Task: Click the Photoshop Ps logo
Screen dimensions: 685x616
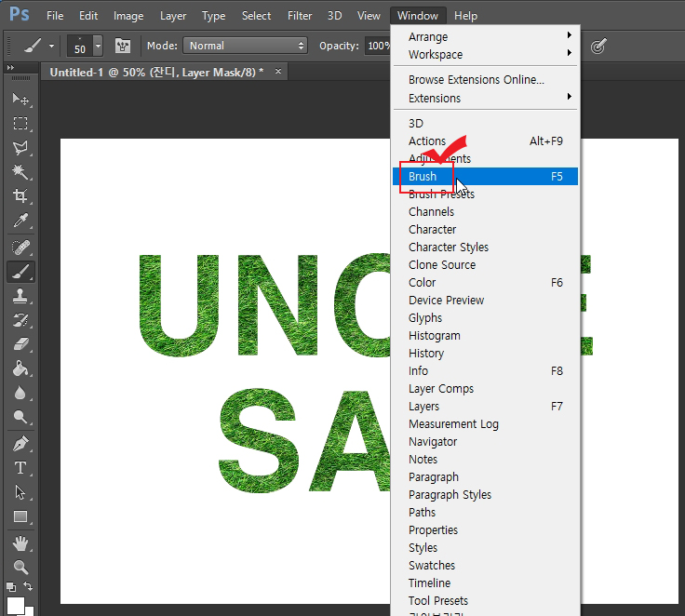Action: click(x=20, y=14)
